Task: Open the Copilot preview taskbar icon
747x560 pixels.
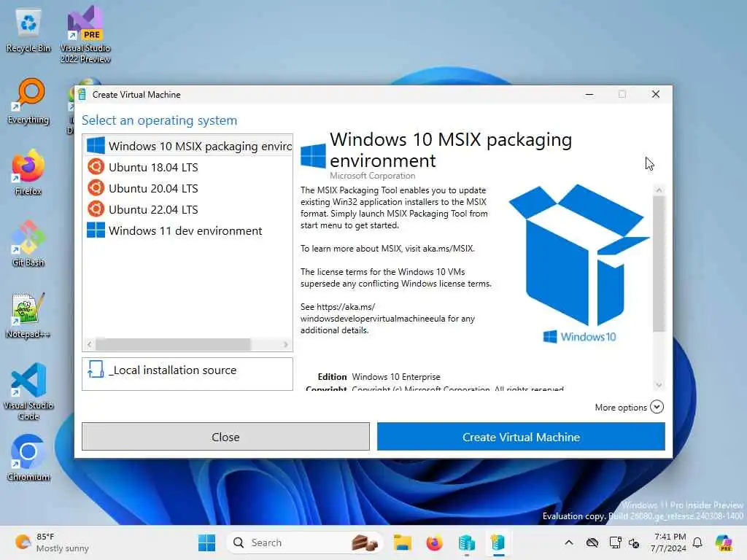Action: tap(724, 542)
